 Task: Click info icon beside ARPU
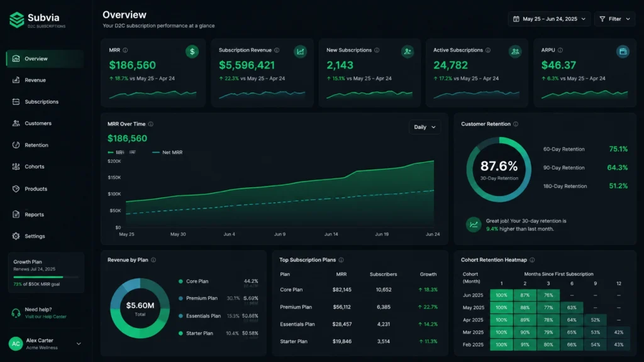pyautogui.click(x=560, y=50)
